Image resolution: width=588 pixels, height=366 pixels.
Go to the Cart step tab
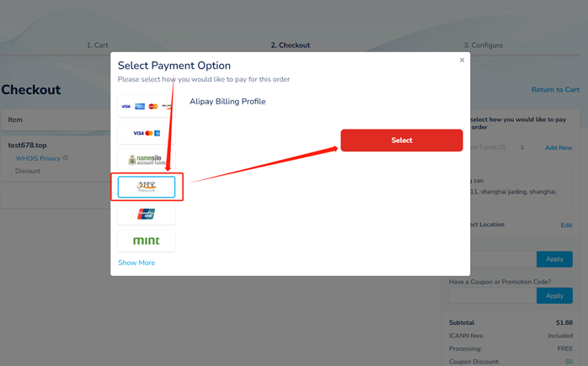[98, 45]
